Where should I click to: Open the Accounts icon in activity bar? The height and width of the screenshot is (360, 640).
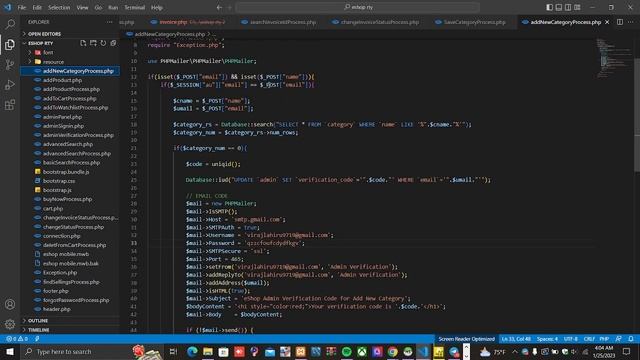tap(10, 304)
